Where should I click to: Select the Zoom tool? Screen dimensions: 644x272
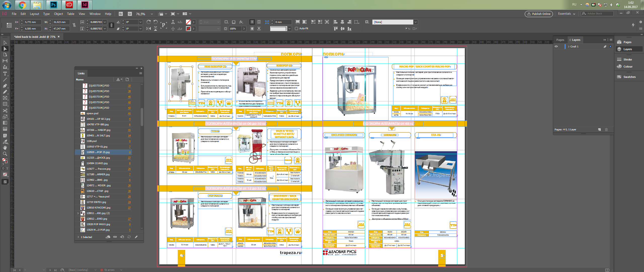click(5, 154)
